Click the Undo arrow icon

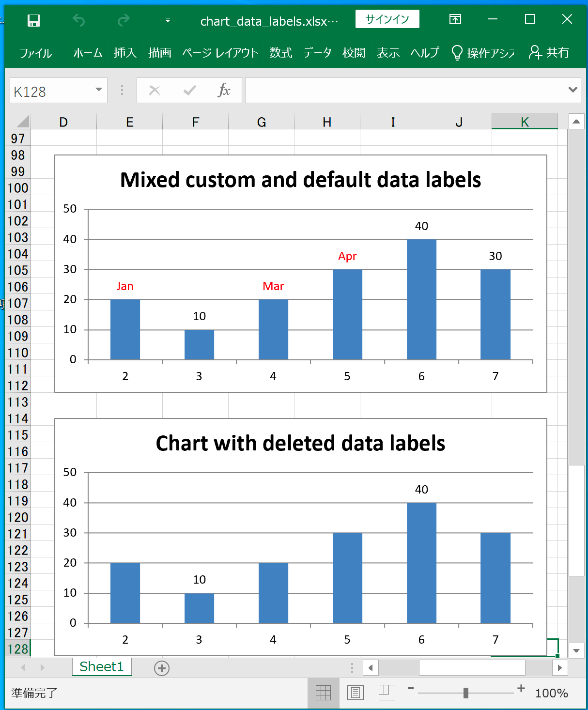click(78, 20)
